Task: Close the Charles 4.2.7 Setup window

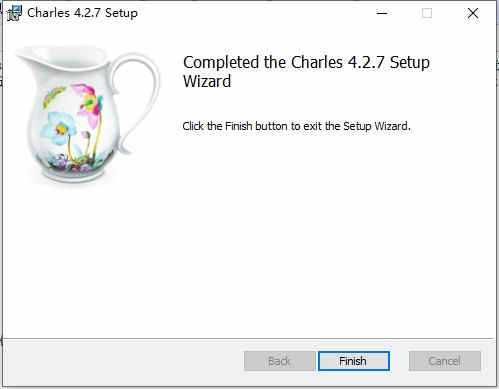Action: pos(473,13)
